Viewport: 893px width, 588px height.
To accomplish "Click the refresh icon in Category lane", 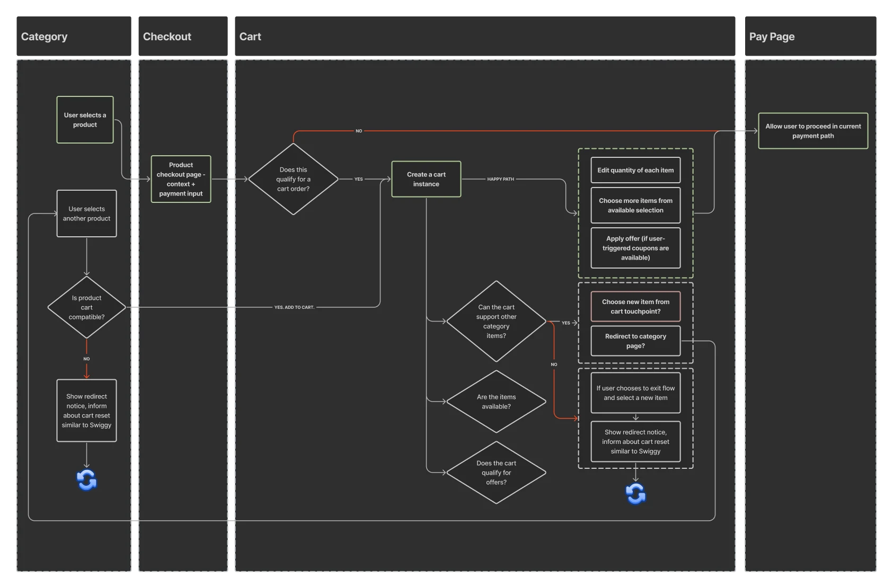I will [x=86, y=480].
